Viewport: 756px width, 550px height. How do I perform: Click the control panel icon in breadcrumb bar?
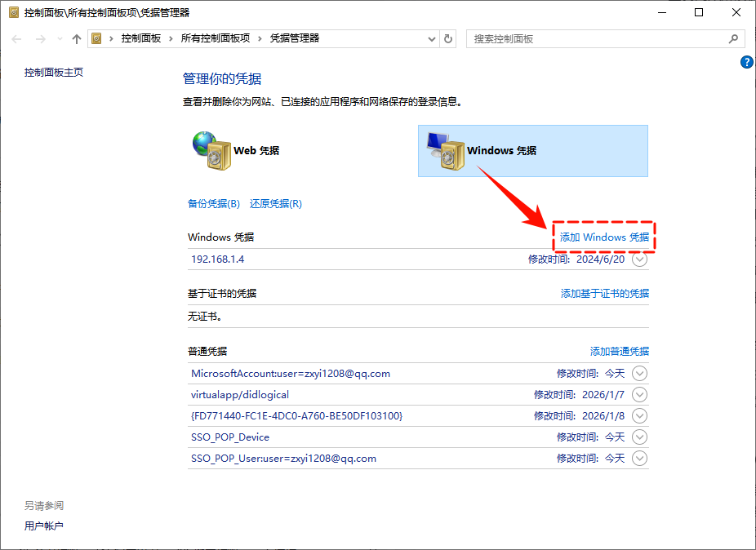point(96,38)
